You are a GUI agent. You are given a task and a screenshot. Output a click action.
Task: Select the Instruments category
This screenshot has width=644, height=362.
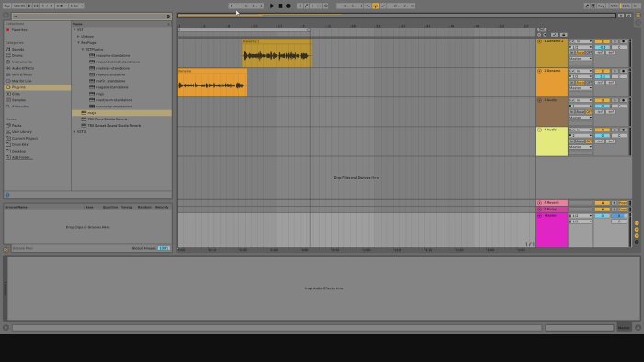tap(22, 62)
